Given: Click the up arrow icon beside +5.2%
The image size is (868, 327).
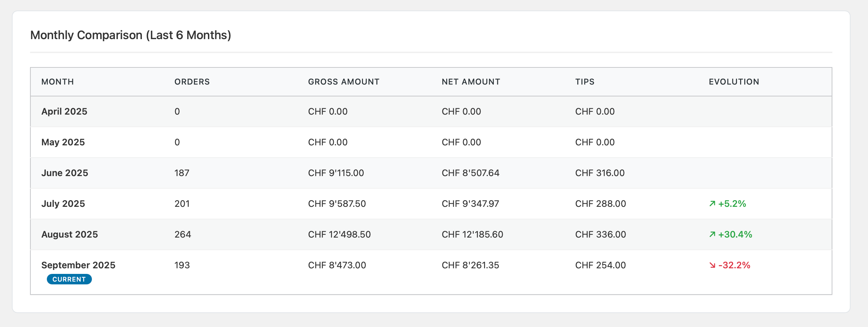Looking at the screenshot, I should pyautogui.click(x=712, y=204).
